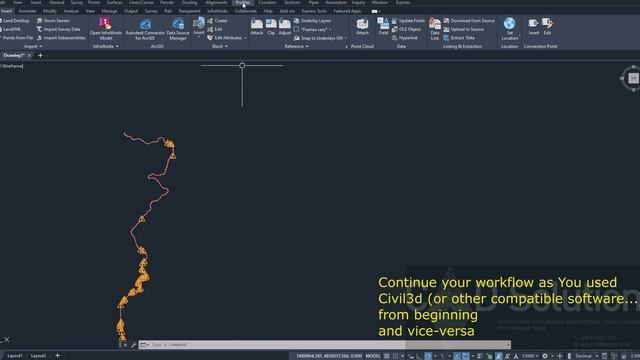
Task: Insert a Field
Action: pyautogui.click(x=383, y=27)
